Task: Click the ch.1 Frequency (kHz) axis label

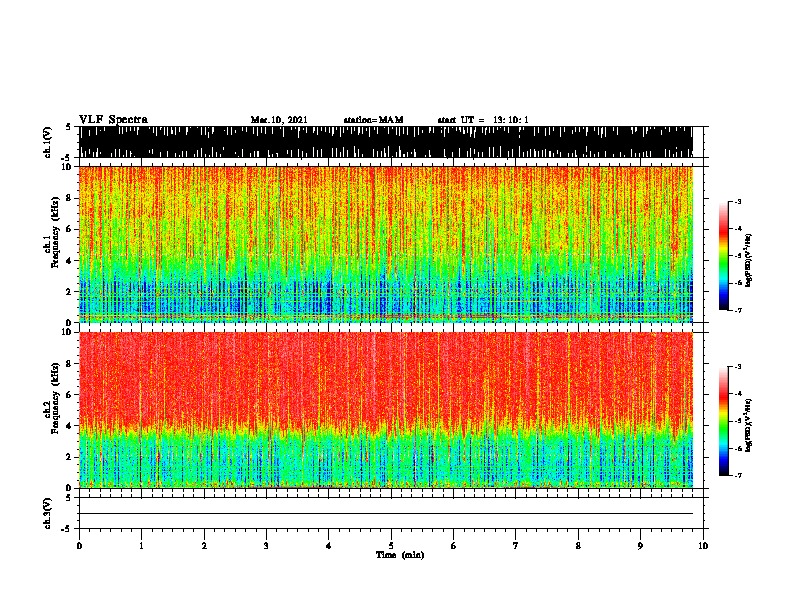Action: click(52, 233)
